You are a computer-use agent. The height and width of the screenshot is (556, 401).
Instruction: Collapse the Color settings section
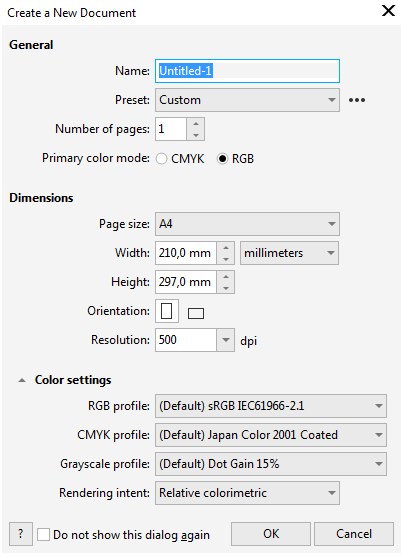22,380
